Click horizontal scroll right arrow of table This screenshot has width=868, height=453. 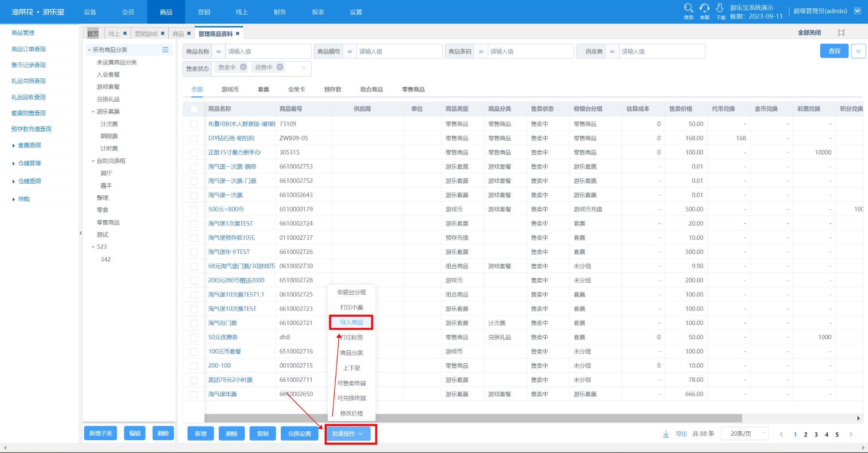[x=858, y=418]
